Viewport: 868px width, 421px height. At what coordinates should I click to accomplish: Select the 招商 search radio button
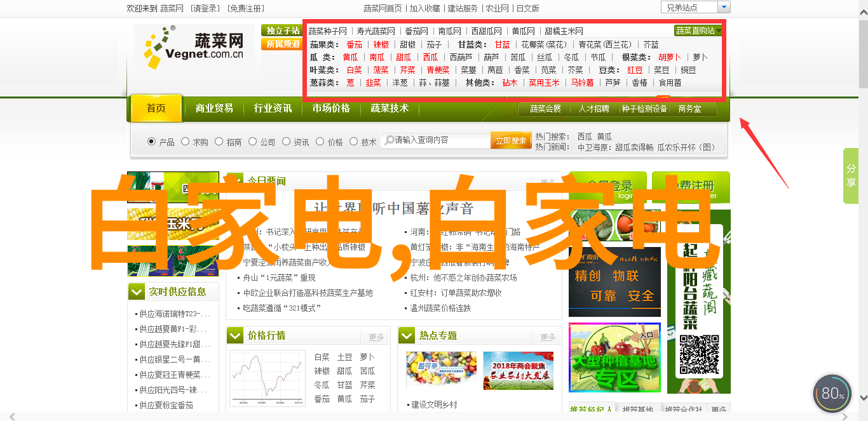pos(219,142)
